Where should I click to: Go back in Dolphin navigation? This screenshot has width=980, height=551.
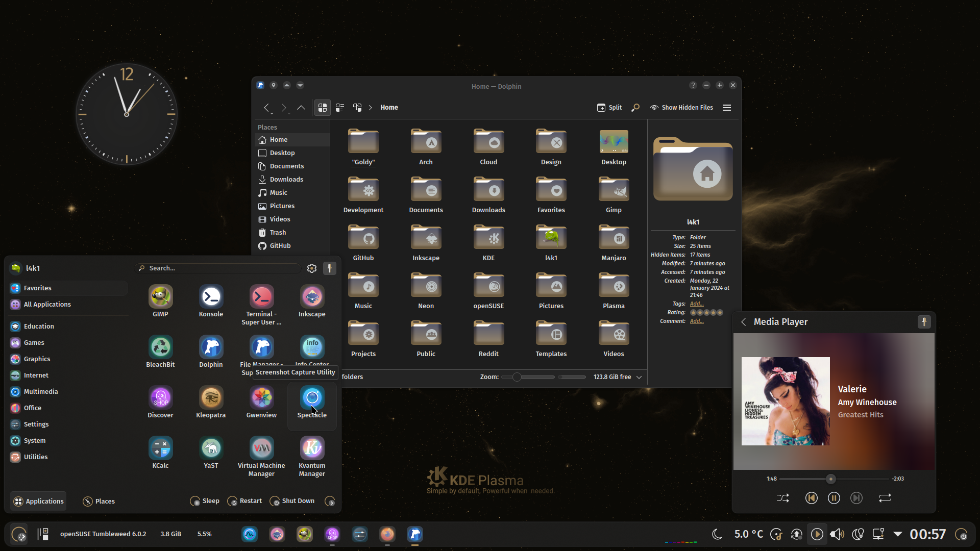click(266, 108)
